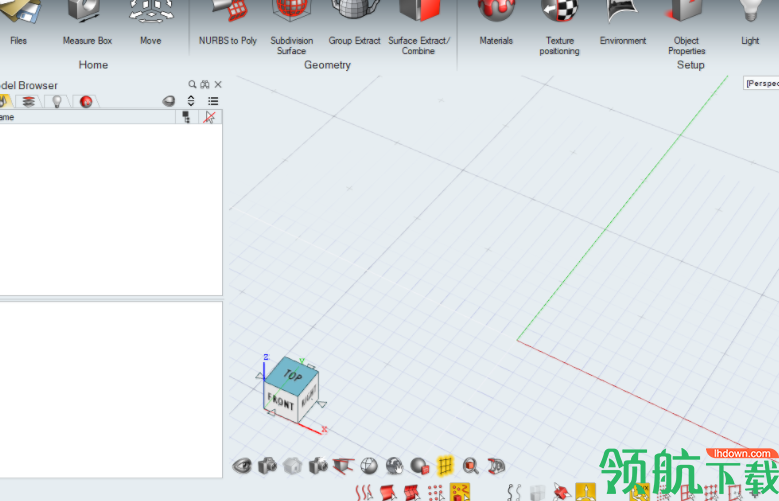Click the non-selectable cursor column header
Screen dimensions: 779x501
[x=210, y=117]
